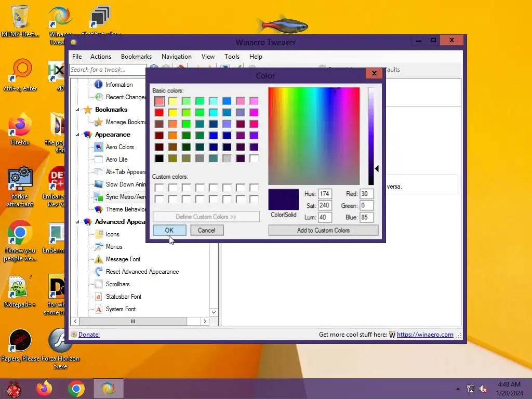Viewport: 532px width, 399px height.
Task: Click tree scroll down arrow
Action: [214, 312]
